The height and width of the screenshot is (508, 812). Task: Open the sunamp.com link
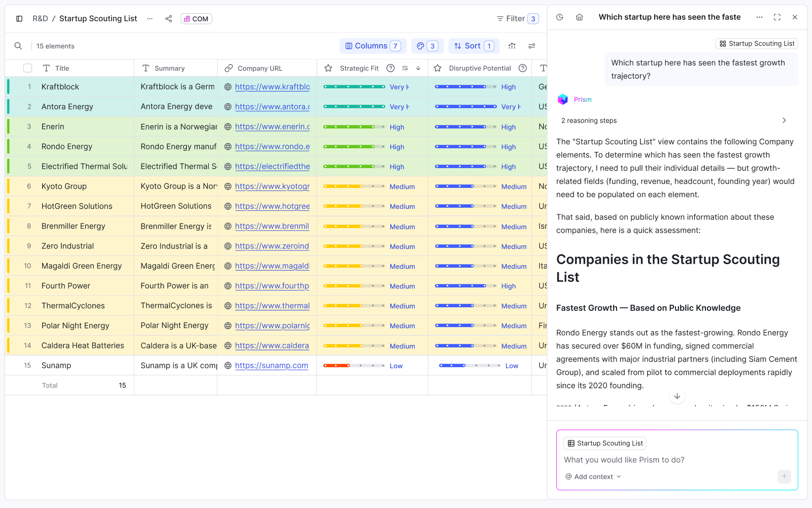272,366
